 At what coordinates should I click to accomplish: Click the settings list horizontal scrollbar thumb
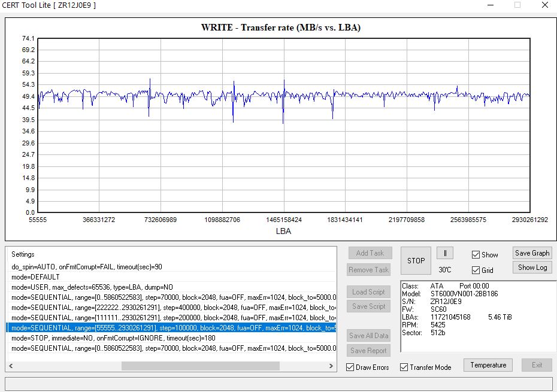pos(200,366)
